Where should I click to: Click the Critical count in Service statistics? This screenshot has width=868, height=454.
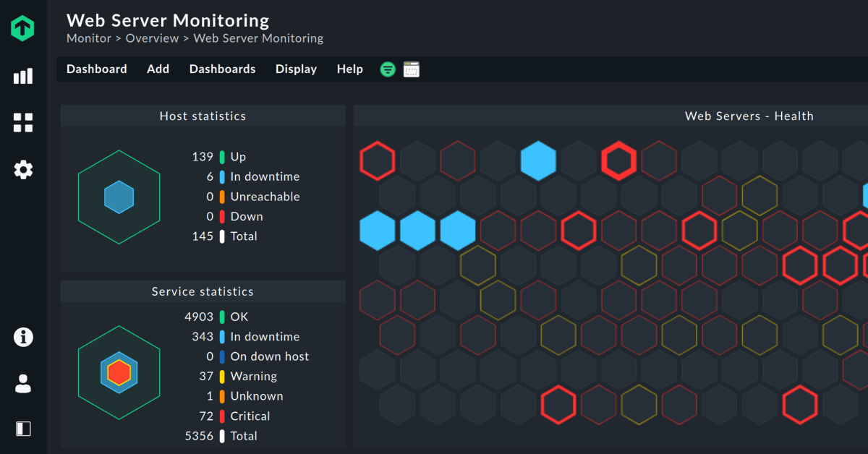coord(205,416)
